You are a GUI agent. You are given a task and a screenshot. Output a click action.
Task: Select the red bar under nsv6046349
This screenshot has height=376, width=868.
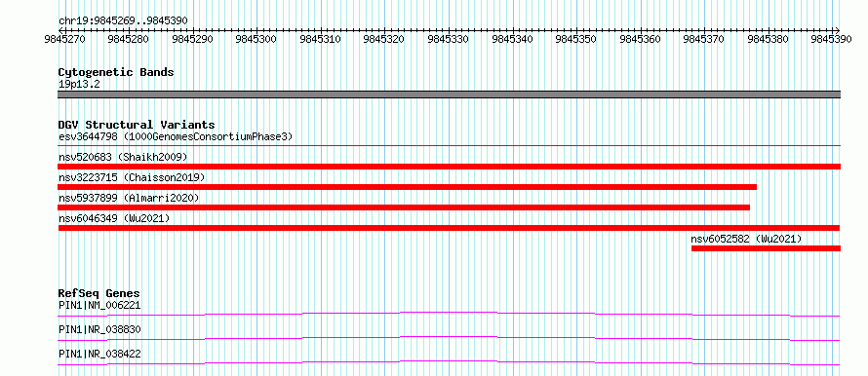[x=449, y=228]
